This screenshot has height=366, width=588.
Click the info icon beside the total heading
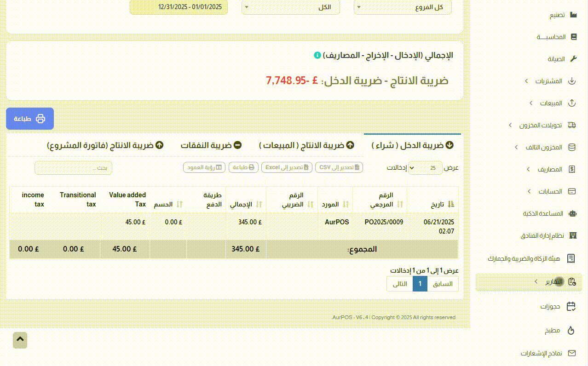coord(317,55)
